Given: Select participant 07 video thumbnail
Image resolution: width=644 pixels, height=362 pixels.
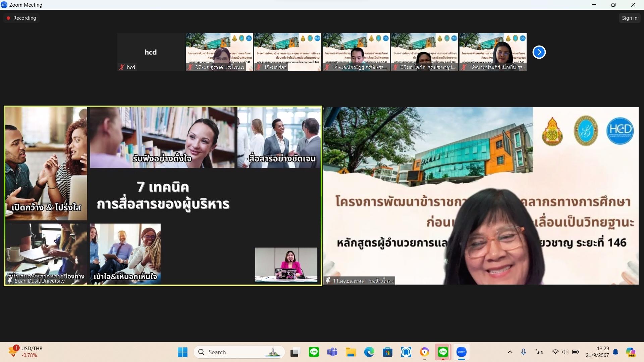Looking at the screenshot, I should tap(219, 52).
